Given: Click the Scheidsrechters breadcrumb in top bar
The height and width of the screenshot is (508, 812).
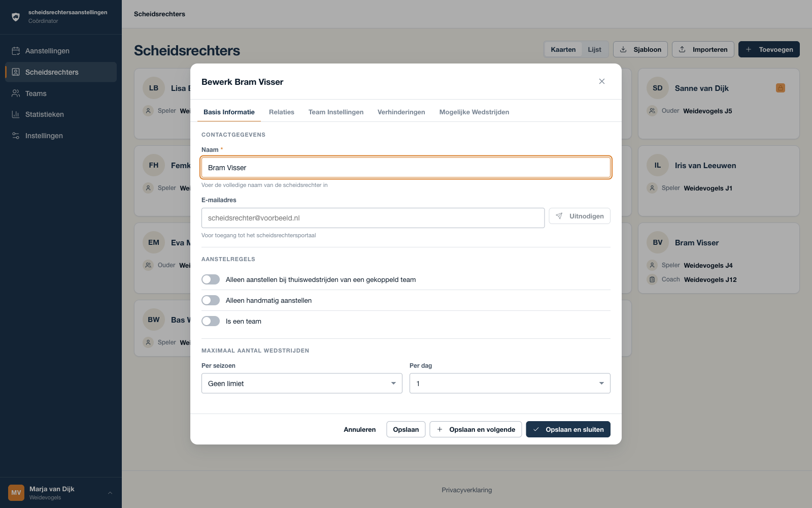Looking at the screenshot, I should (159, 14).
